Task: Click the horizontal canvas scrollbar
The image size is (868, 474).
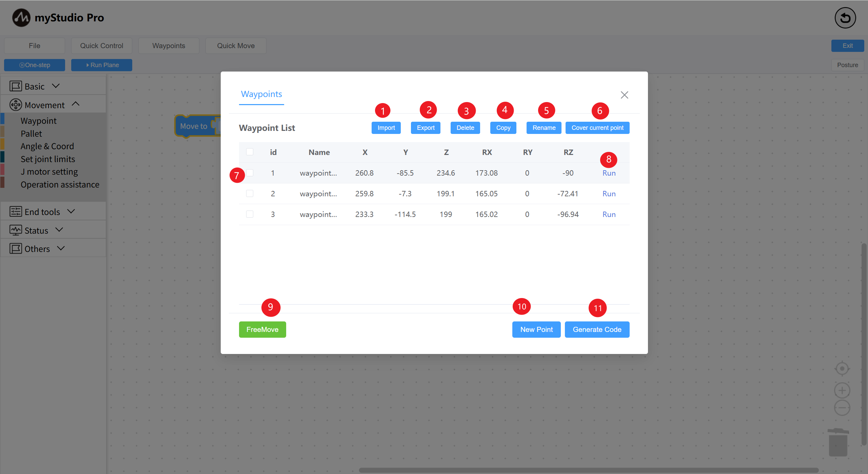Action: pyautogui.click(x=588, y=470)
